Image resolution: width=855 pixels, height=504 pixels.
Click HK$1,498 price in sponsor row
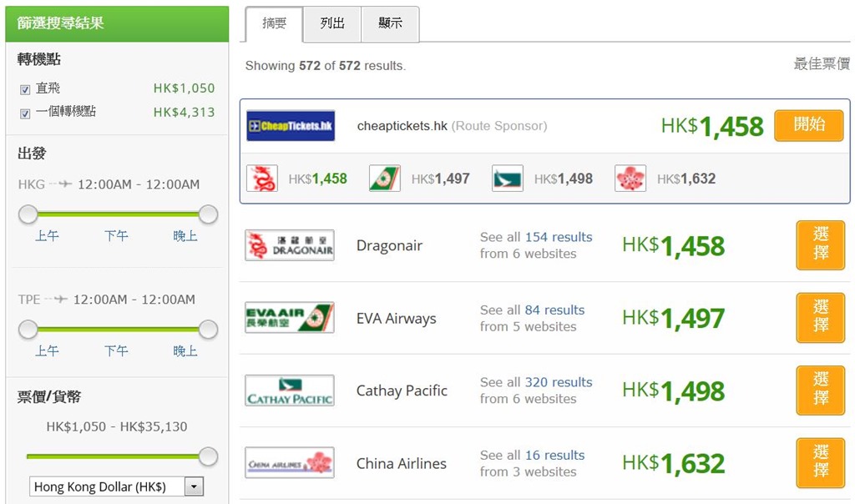click(x=564, y=179)
